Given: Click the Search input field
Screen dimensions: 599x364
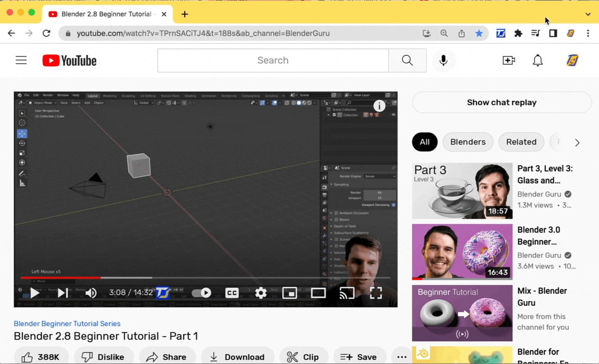Looking at the screenshot, I should [x=273, y=60].
